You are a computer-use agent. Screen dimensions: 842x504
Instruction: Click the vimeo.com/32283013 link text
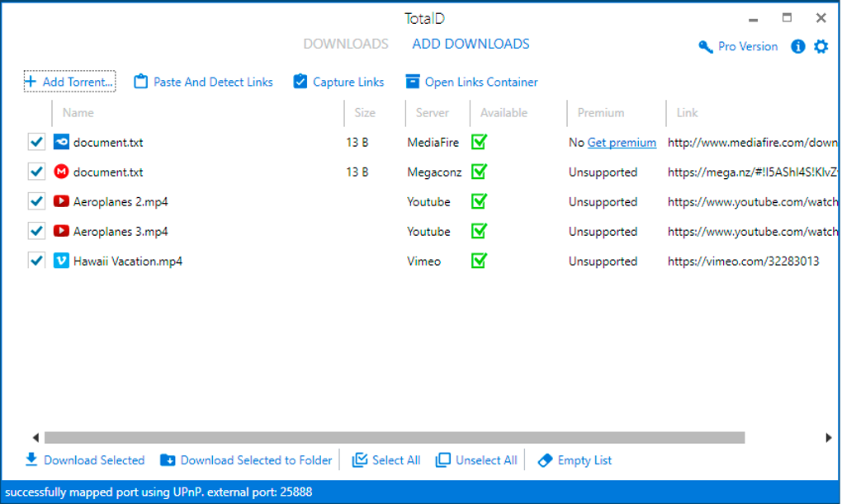(x=743, y=261)
